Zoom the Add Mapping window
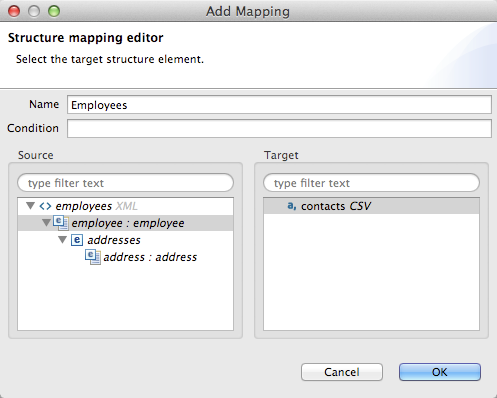 point(54,11)
